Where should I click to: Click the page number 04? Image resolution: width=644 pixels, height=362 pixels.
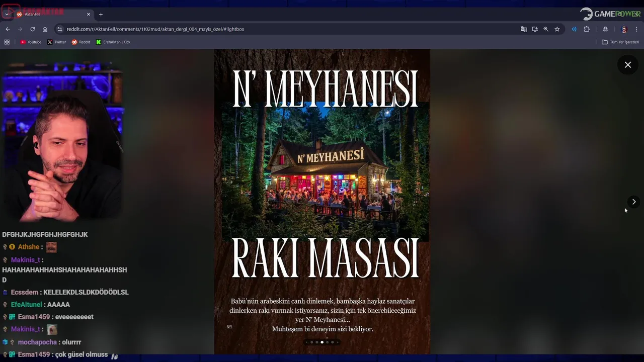point(229,327)
